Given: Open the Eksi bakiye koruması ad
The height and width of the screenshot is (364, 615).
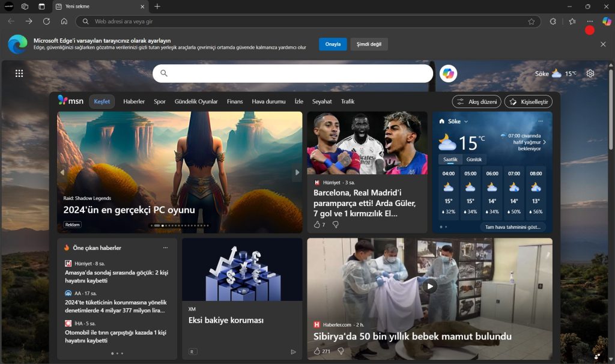Looking at the screenshot, I should (x=226, y=320).
